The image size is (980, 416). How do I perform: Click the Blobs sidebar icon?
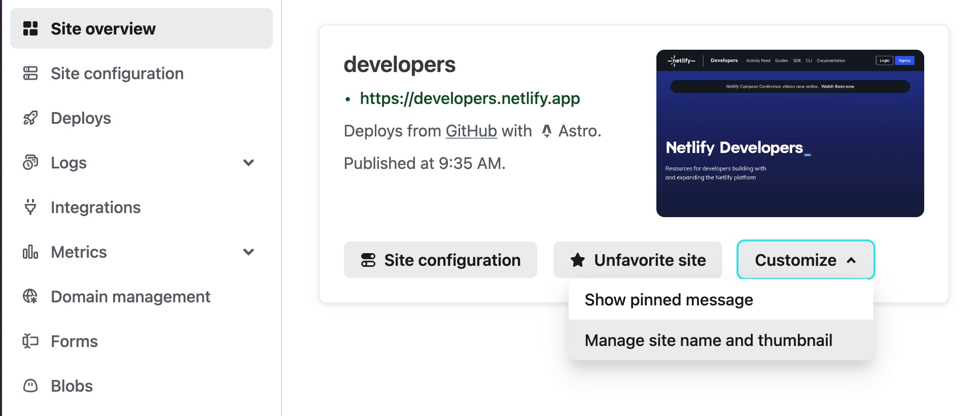30,386
